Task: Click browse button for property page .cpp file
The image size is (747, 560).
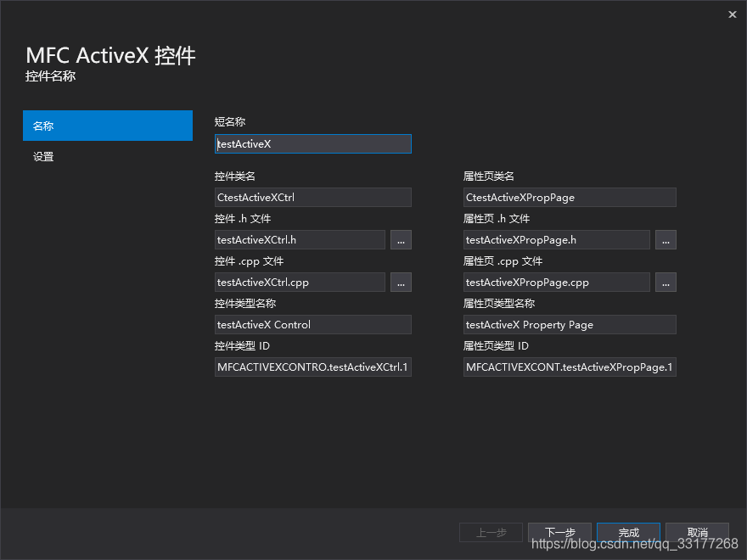Action: pyautogui.click(x=666, y=283)
